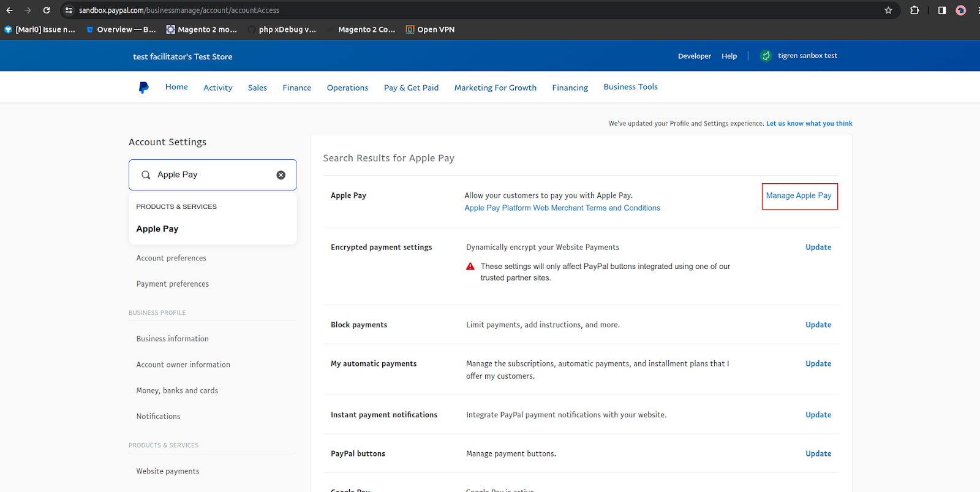Screen dimensions: 980x492
Task: Click test facilitator's Test Store title
Action: click(x=183, y=56)
